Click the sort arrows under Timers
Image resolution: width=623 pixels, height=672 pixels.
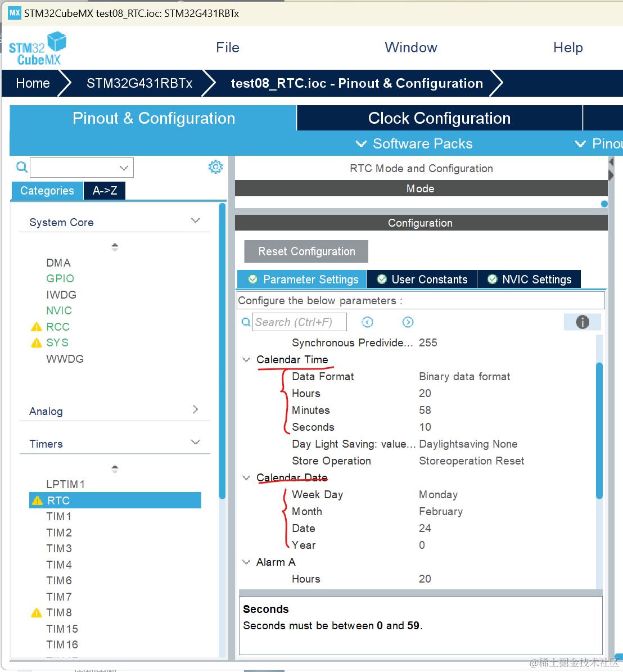coord(114,468)
